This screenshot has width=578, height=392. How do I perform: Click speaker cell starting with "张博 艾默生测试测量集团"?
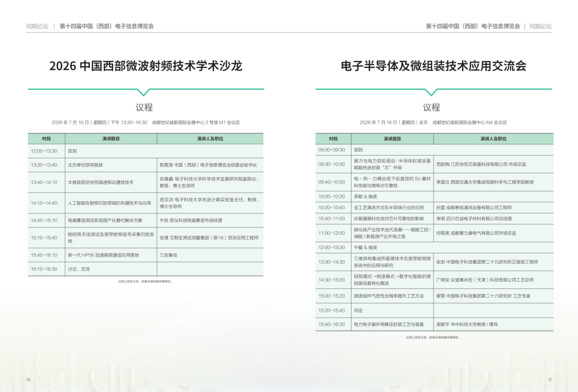pyautogui.click(x=209, y=237)
